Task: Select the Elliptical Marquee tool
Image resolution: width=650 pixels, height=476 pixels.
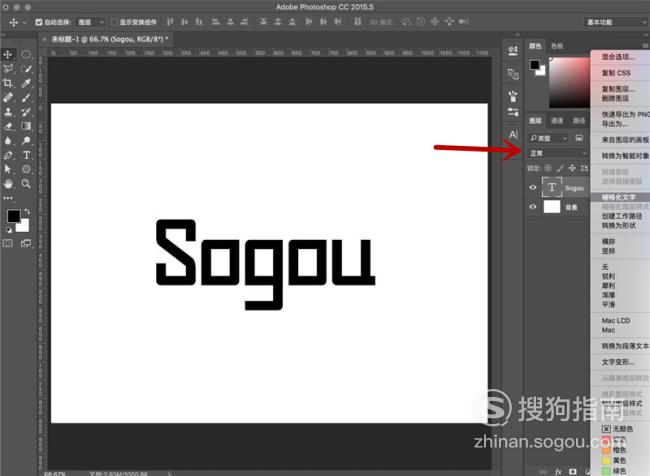Action: (x=26, y=54)
